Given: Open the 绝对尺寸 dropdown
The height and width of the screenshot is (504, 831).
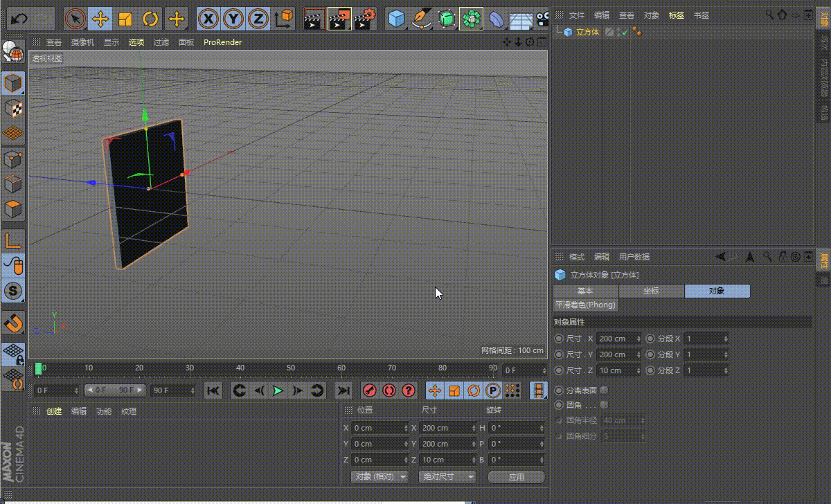Looking at the screenshot, I should pos(447,476).
